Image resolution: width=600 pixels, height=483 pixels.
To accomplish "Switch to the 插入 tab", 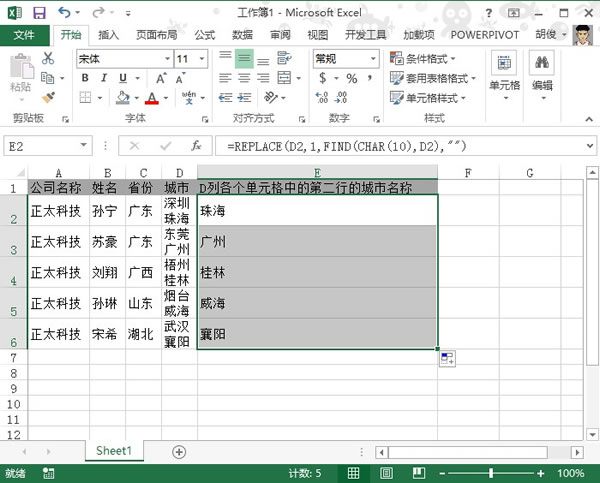I will pos(108,35).
